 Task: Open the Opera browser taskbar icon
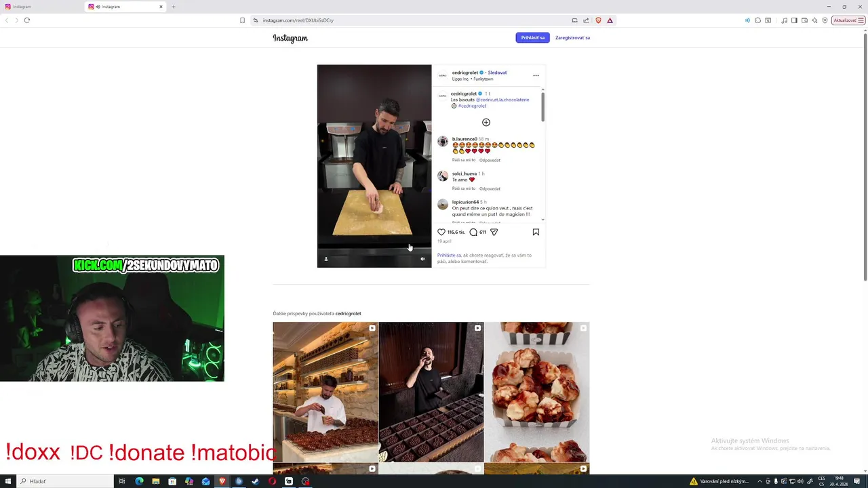[272, 481]
